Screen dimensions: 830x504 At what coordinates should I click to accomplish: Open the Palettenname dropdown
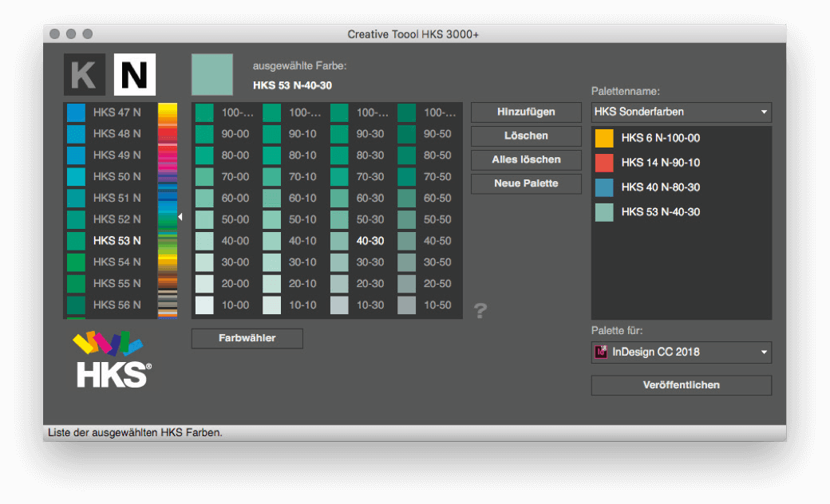pyautogui.click(x=681, y=112)
